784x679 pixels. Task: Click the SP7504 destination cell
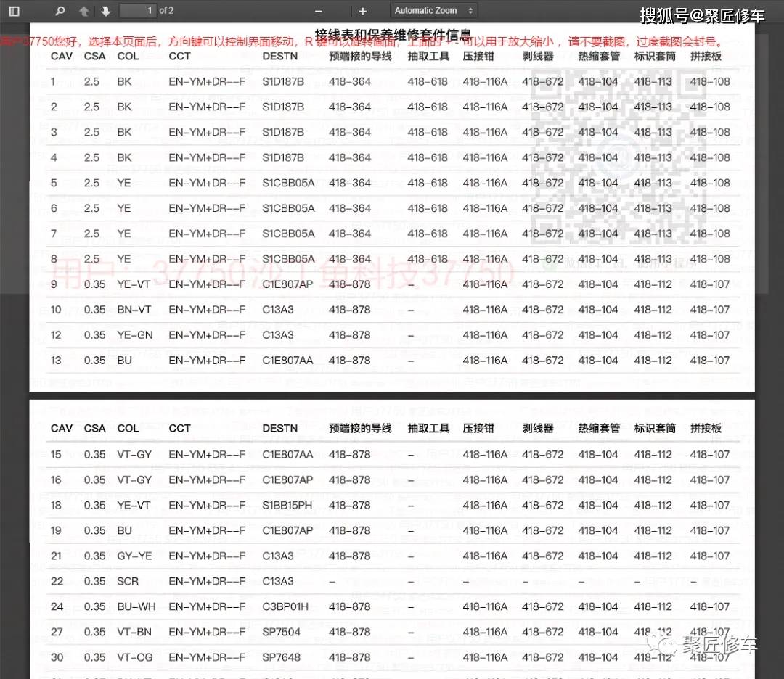click(281, 632)
